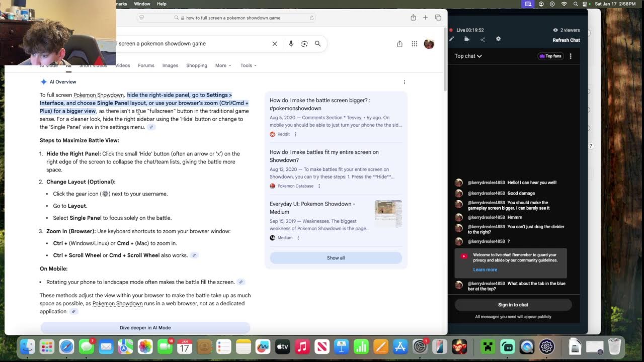Click the Google search text field
The image size is (644, 362).
coord(191,44)
